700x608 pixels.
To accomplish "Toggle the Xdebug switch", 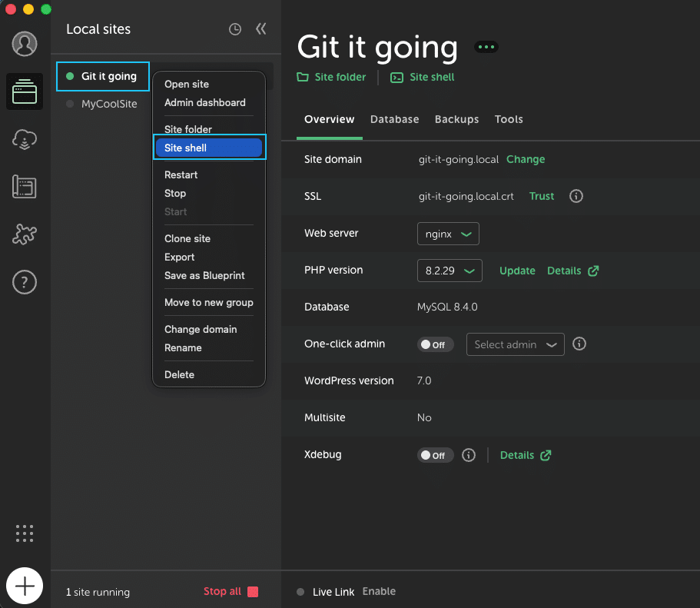I will coord(435,455).
